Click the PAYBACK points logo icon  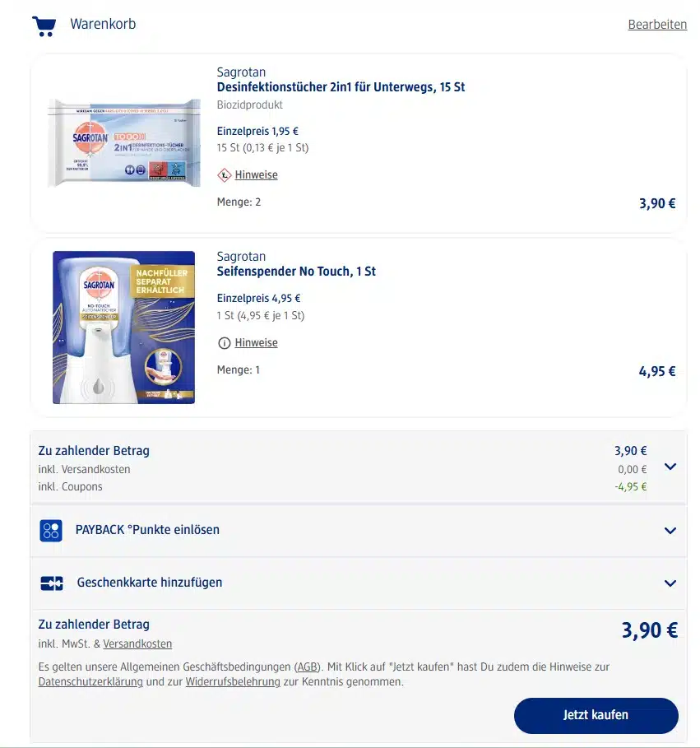(x=50, y=531)
